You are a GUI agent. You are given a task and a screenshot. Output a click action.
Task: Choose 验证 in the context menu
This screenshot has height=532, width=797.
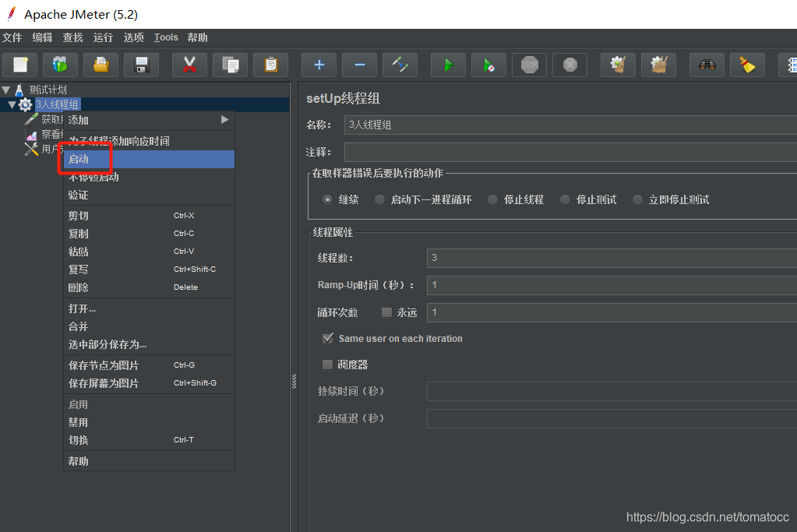click(149, 195)
